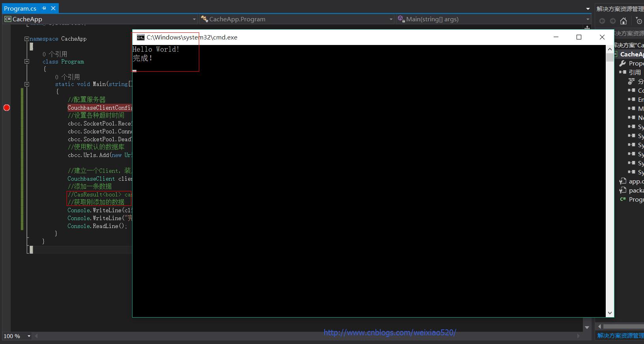Click the 'class Program' declaration text

[63, 62]
